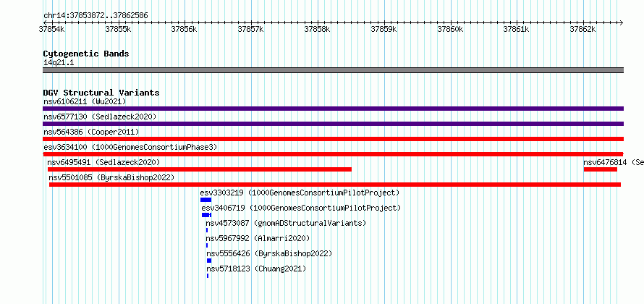Select the red bar under esv3634100
This screenshot has height=304, width=644.
point(333,154)
